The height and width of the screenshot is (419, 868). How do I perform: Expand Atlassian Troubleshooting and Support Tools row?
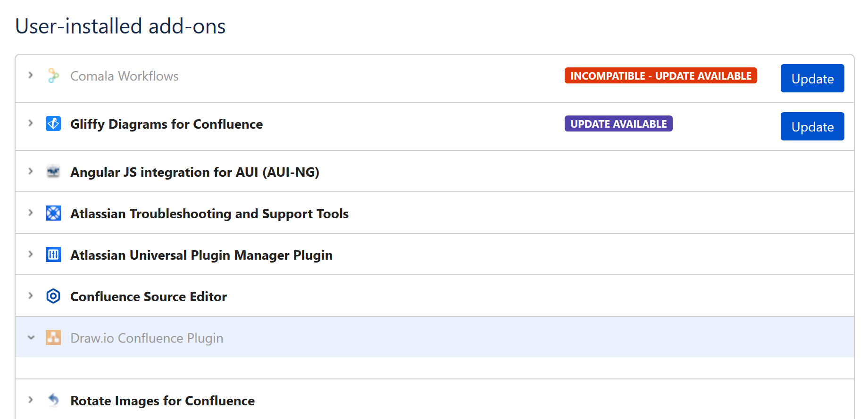[x=31, y=213]
